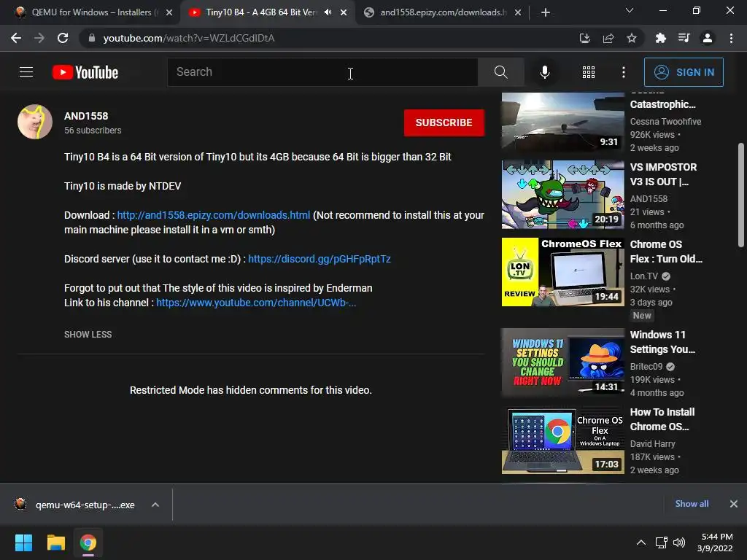This screenshot has height=560, width=747.
Task: Open Windows 11 Settings video thumbnail
Action: [x=562, y=362]
